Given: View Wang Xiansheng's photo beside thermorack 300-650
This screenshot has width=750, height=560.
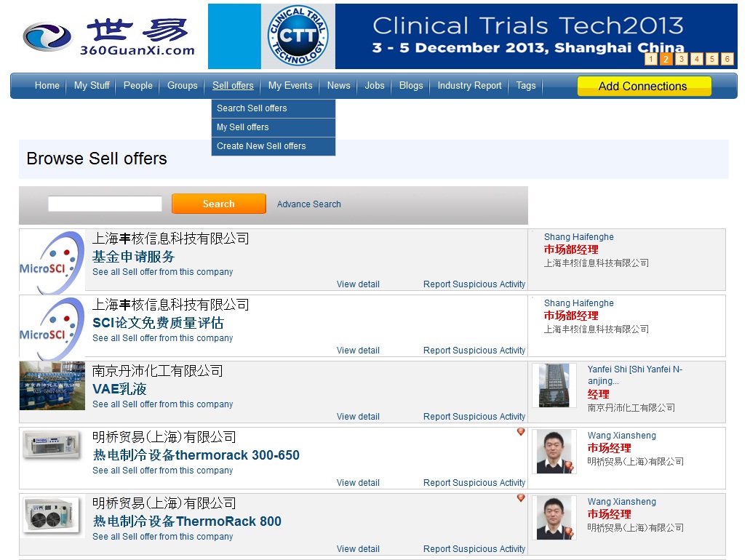Looking at the screenshot, I should point(554,452).
